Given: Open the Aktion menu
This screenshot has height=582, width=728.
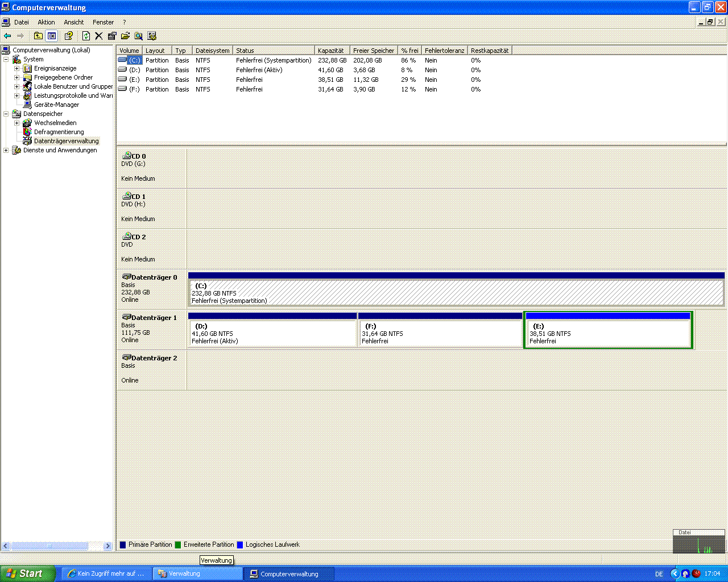Looking at the screenshot, I should tap(46, 22).
